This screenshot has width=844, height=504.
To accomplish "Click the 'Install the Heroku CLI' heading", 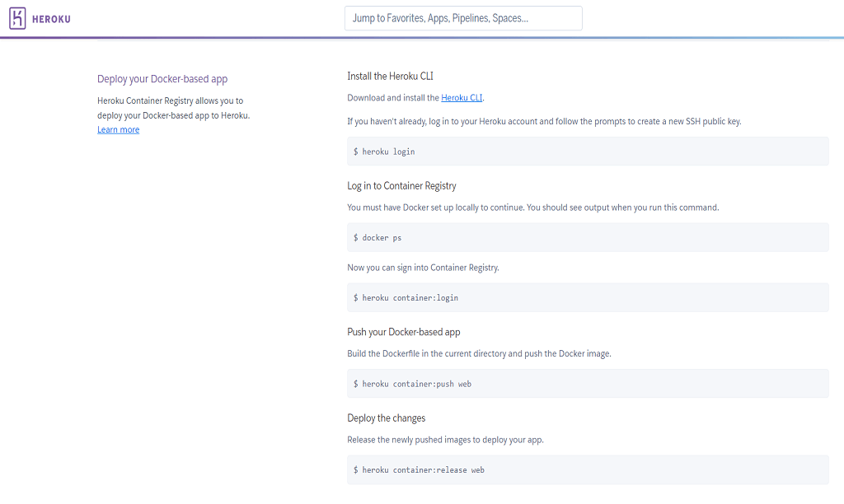I will click(390, 77).
